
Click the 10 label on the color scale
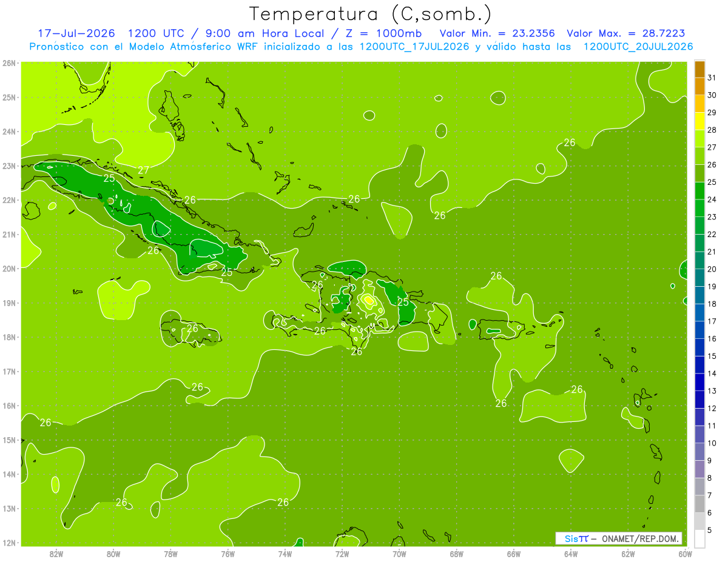click(x=712, y=443)
